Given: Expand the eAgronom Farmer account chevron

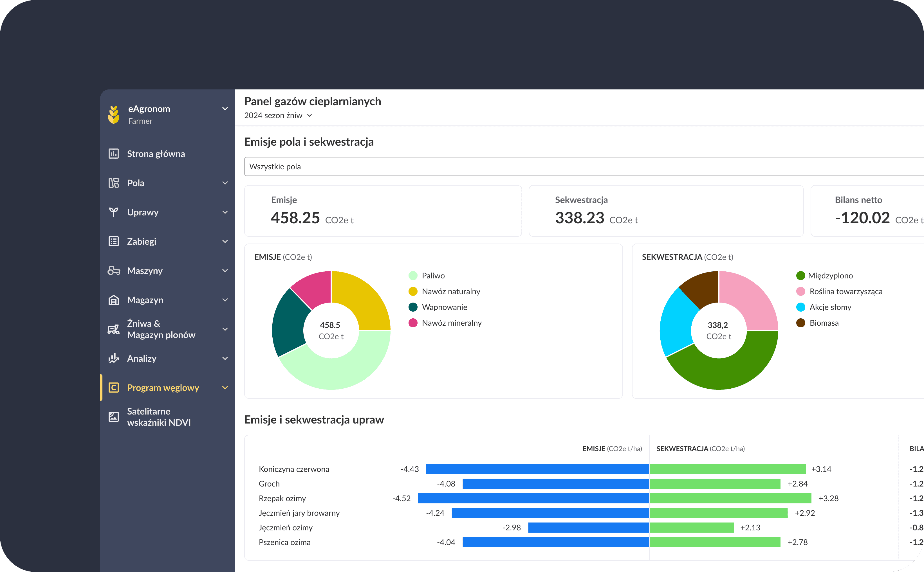Looking at the screenshot, I should pyautogui.click(x=225, y=109).
